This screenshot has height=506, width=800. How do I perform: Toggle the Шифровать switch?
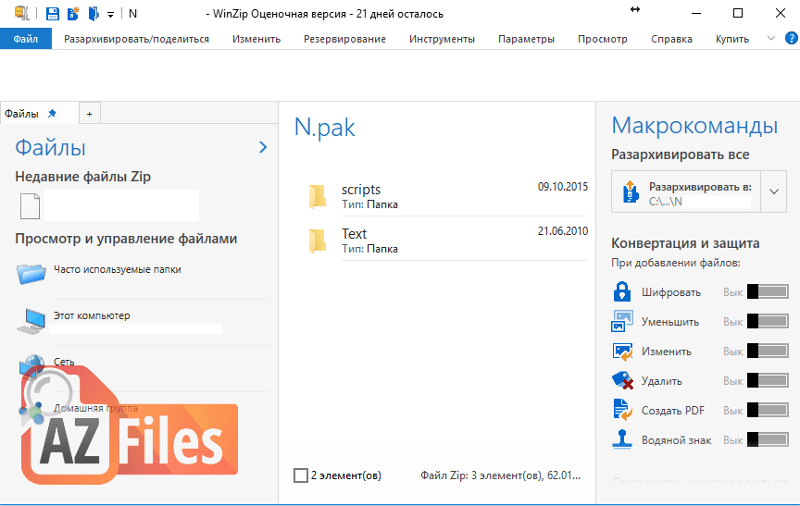click(x=768, y=292)
